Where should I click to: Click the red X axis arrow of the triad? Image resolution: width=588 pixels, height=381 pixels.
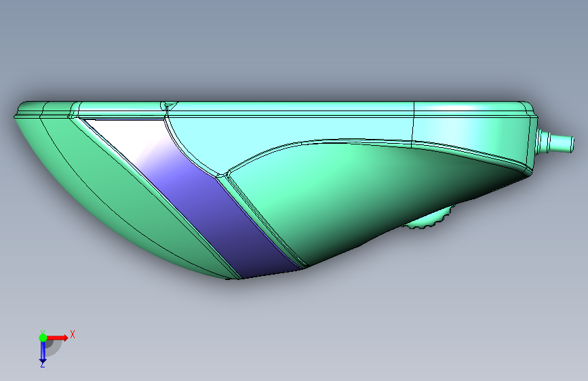(x=57, y=338)
